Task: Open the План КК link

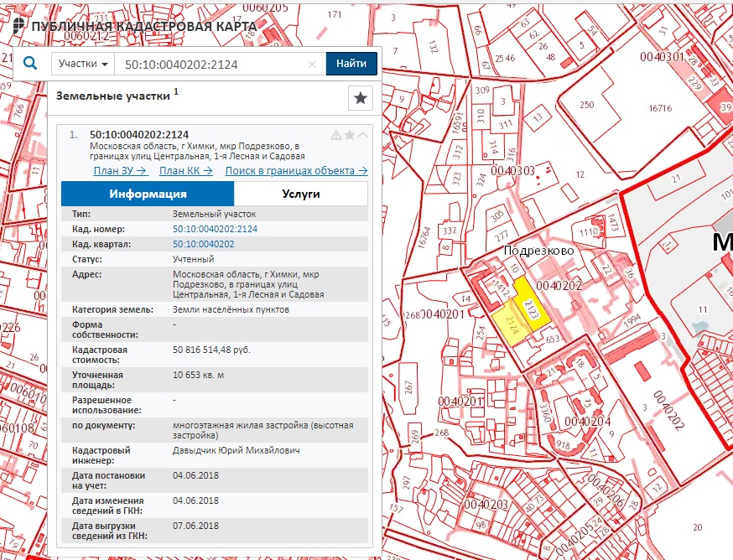Action: (186, 171)
